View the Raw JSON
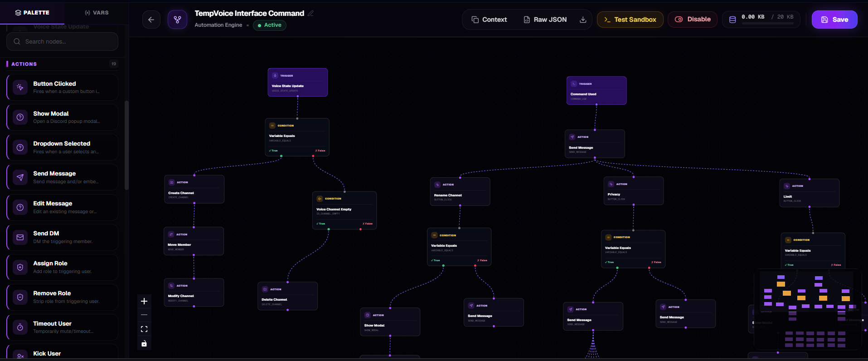Viewport: 868px width, 361px height. point(545,20)
